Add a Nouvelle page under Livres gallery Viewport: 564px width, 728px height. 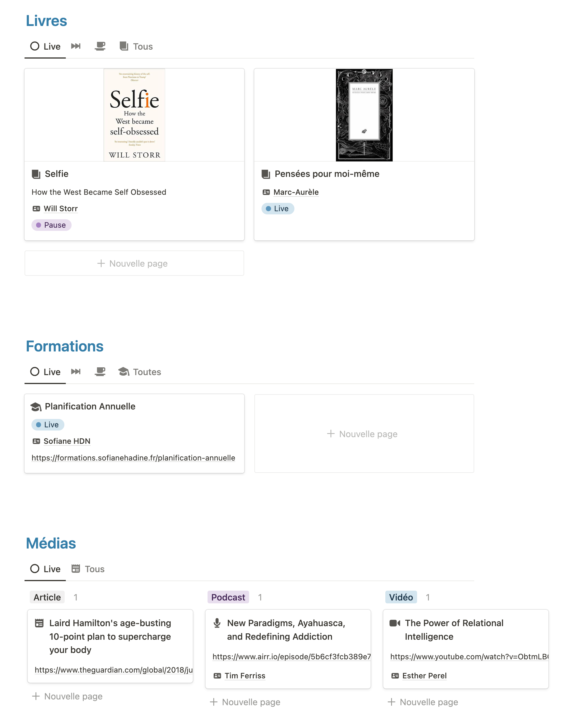click(134, 263)
